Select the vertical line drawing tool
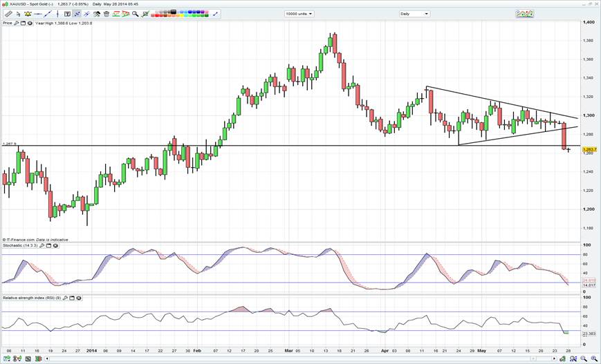This screenshot has height=364, width=601. [57, 14]
